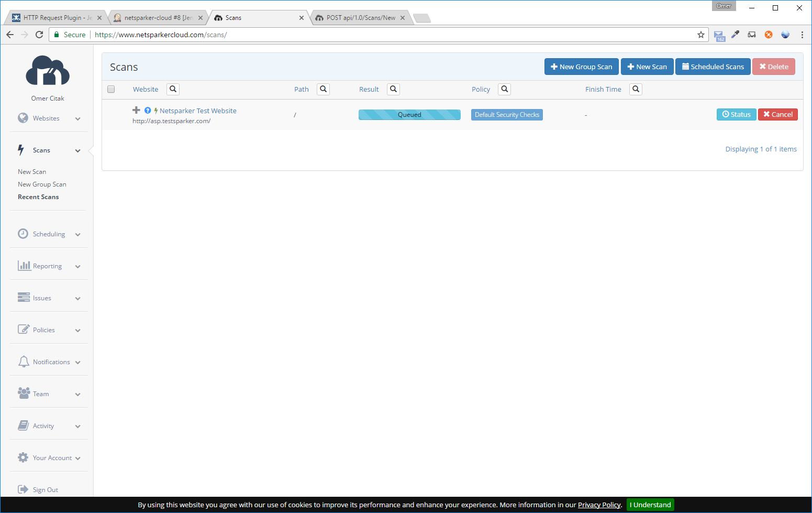Expand the Netsparker Test Website row with plus icon
Viewport: 812px width, 513px height.
[x=136, y=110]
